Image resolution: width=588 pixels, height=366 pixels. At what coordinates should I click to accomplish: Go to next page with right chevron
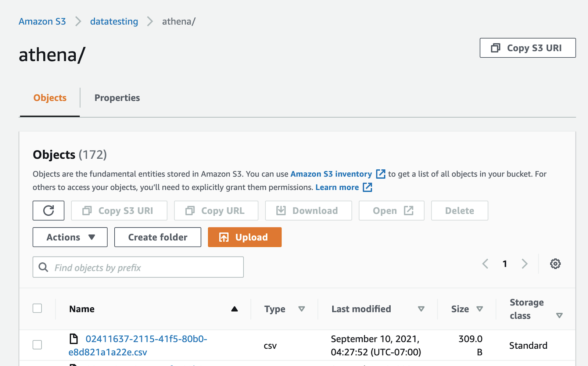point(524,264)
